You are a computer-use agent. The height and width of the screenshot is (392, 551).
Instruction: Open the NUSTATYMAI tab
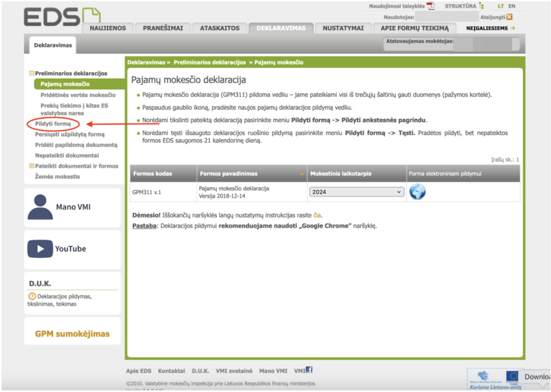[343, 28]
